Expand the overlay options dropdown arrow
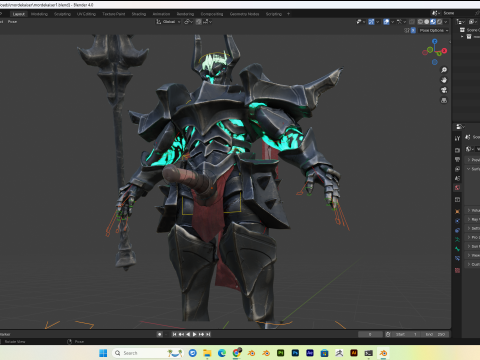 tap(392, 22)
